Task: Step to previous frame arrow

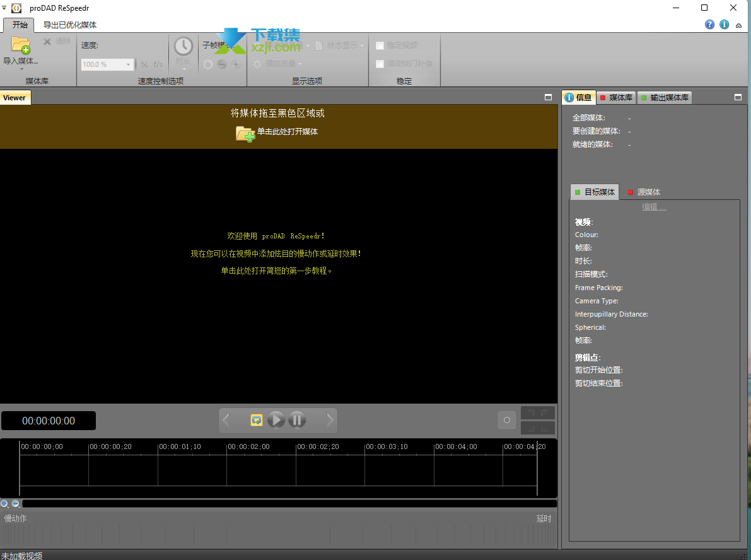Action: [x=226, y=420]
